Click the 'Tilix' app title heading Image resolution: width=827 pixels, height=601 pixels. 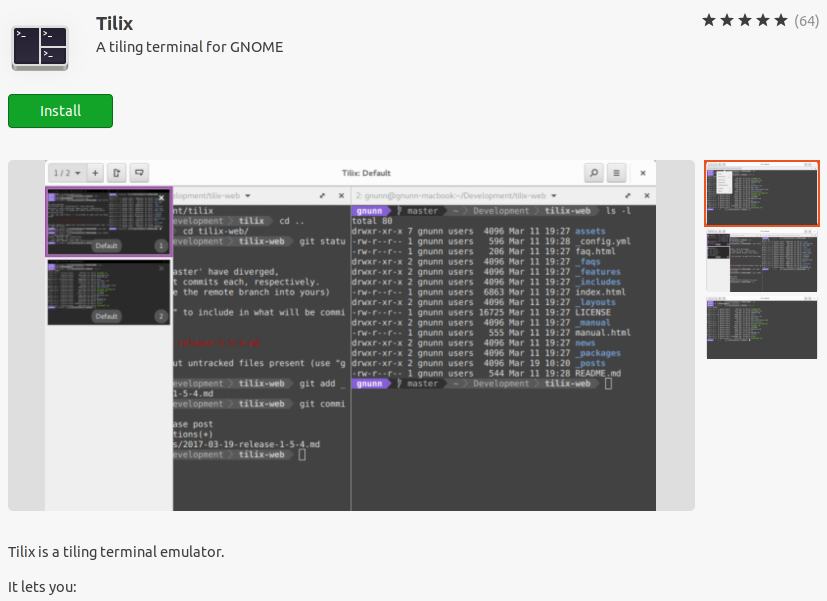114,24
